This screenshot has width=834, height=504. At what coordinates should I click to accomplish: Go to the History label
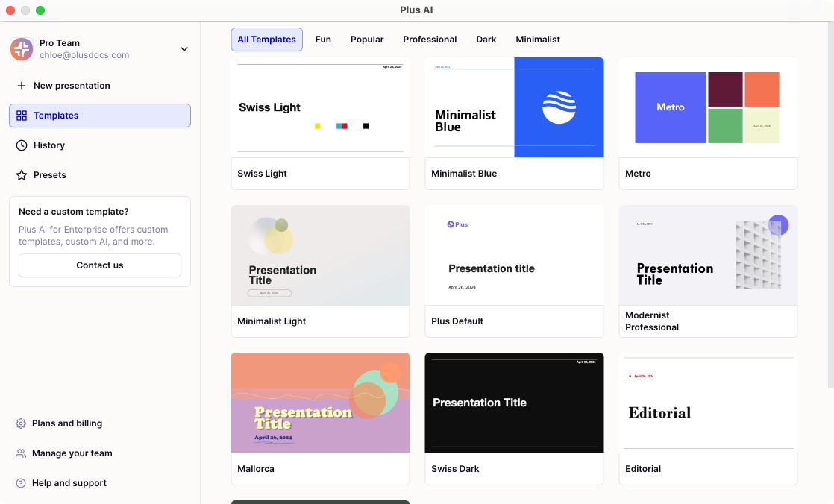[x=49, y=145]
